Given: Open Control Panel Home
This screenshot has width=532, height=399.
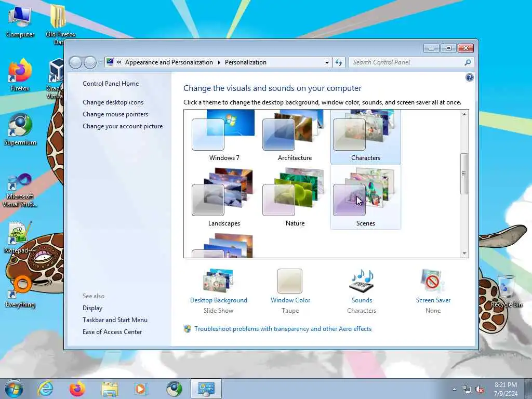Looking at the screenshot, I should point(111,84).
